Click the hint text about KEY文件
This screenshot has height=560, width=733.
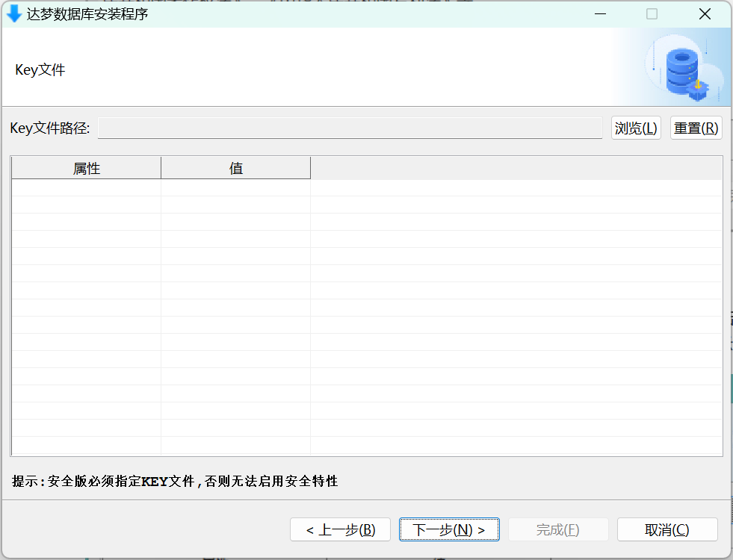coord(175,481)
